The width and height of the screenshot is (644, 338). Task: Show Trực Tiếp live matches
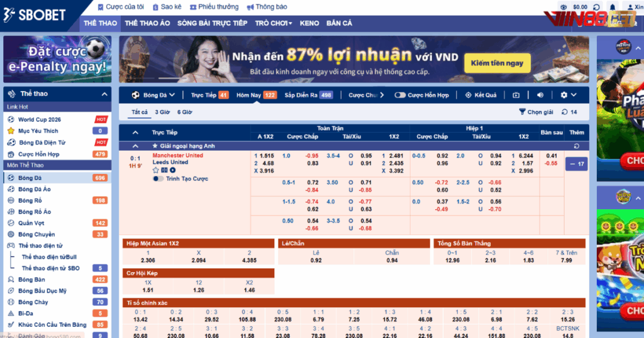pos(209,95)
